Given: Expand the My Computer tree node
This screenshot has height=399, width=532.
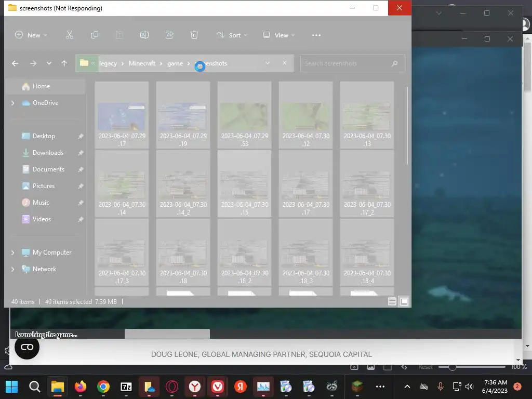Looking at the screenshot, I should [x=12, y=252].
